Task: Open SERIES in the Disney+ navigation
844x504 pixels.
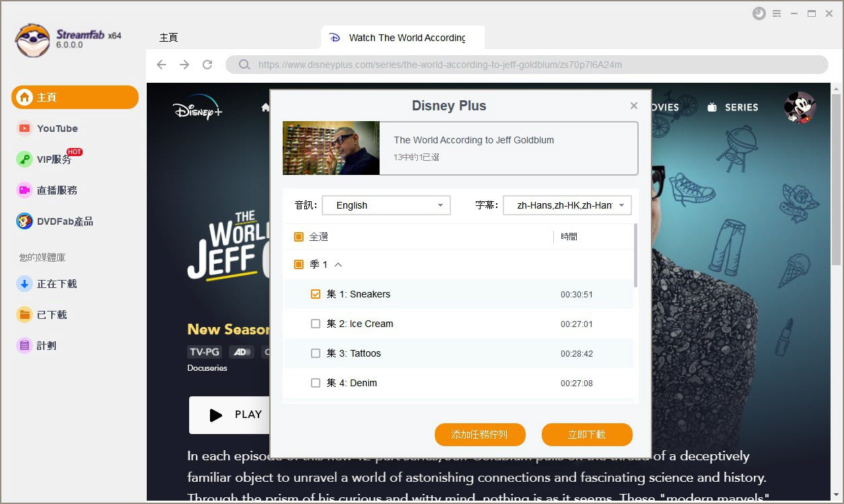Action: pos(732,107)
